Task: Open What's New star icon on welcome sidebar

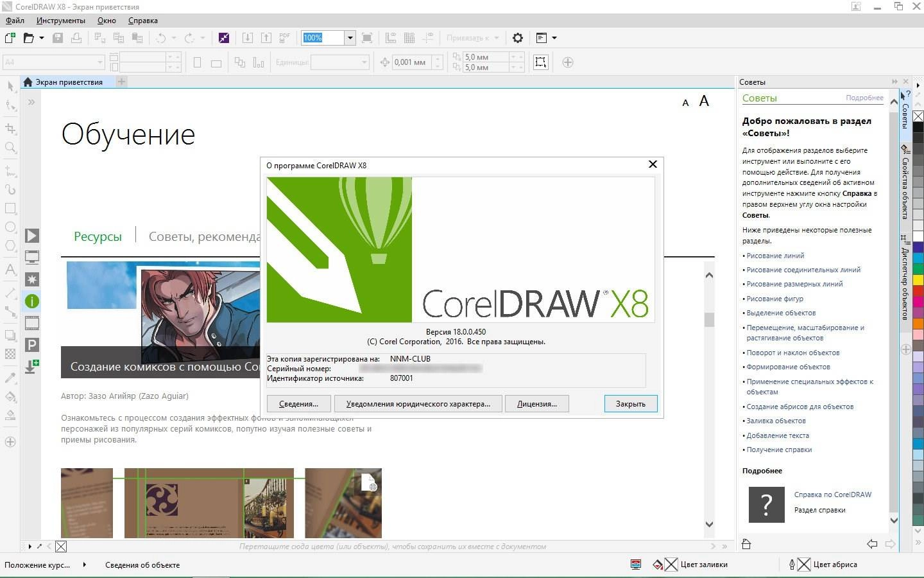Action: coord(32,279)
